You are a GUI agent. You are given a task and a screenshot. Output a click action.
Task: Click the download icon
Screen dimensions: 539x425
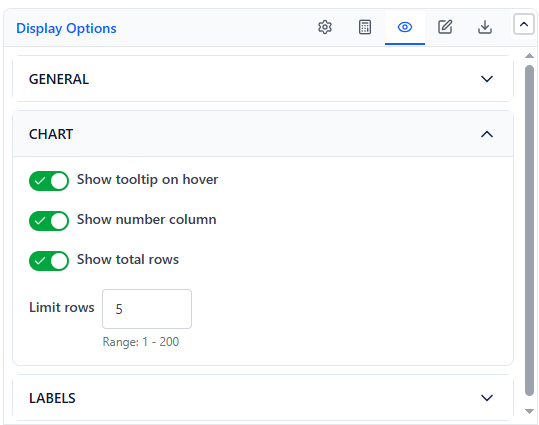[x=485, y=27]
